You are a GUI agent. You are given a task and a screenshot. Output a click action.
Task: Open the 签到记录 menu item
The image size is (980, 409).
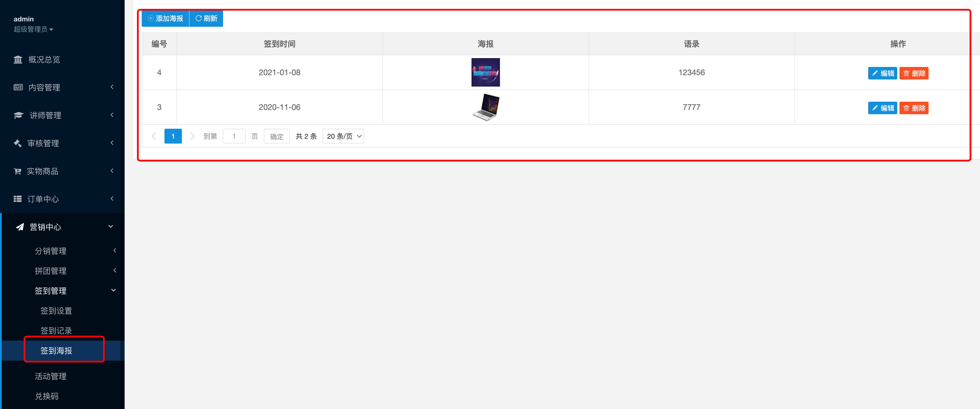point(56,331)
